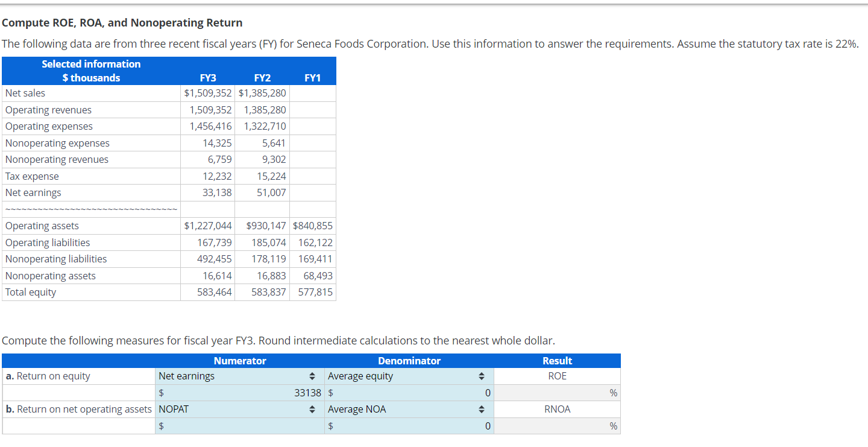Select the Operating assets FY1 value

click(x=313, y=226)
